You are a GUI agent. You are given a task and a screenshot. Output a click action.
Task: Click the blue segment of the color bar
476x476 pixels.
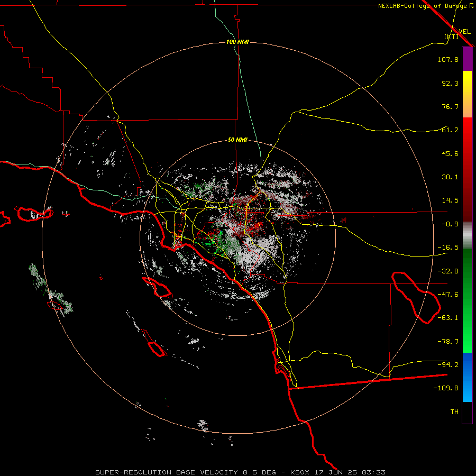coord(467,377)
